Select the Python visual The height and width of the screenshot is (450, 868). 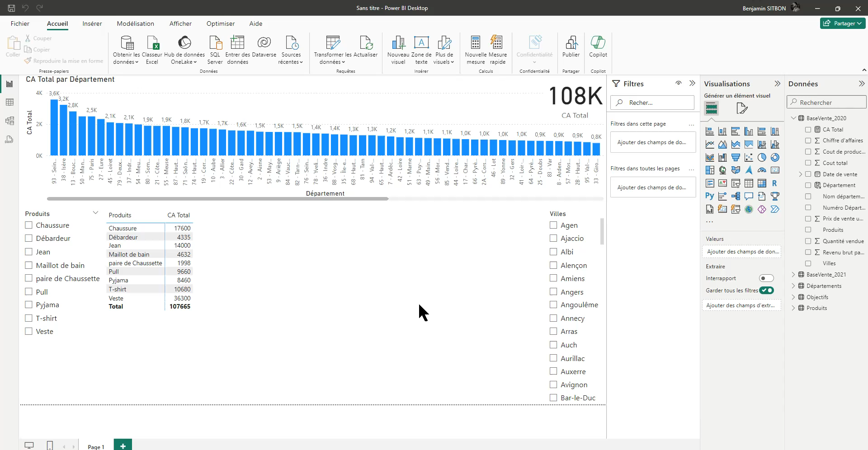[710, 196]
